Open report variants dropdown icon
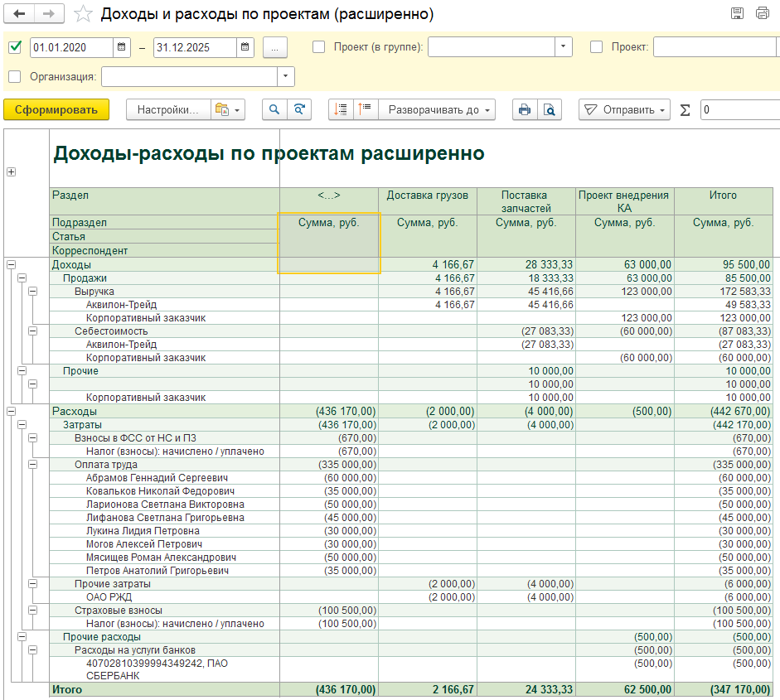This screenshot has height=700, width=780. click(x=228, y=110)
